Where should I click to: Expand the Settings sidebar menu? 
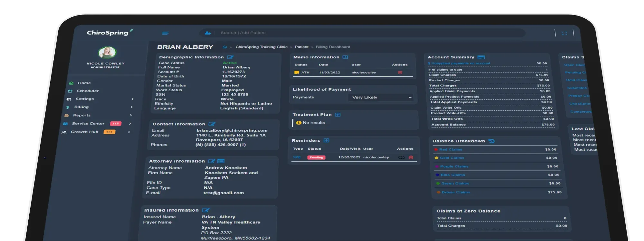pyautogui.click(x=84, y=99)
